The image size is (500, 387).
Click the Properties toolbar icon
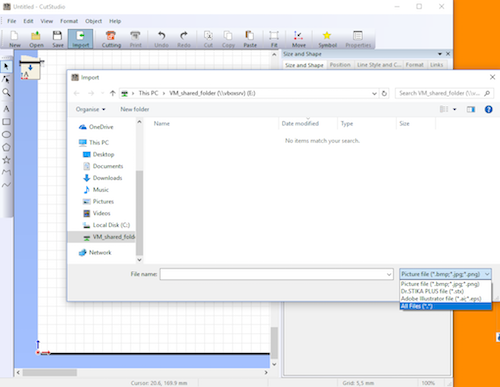pos(358,39)
